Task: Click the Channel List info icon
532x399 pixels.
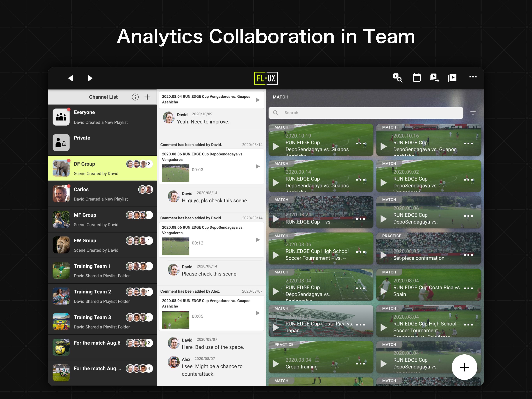Action: coord(135,97)
